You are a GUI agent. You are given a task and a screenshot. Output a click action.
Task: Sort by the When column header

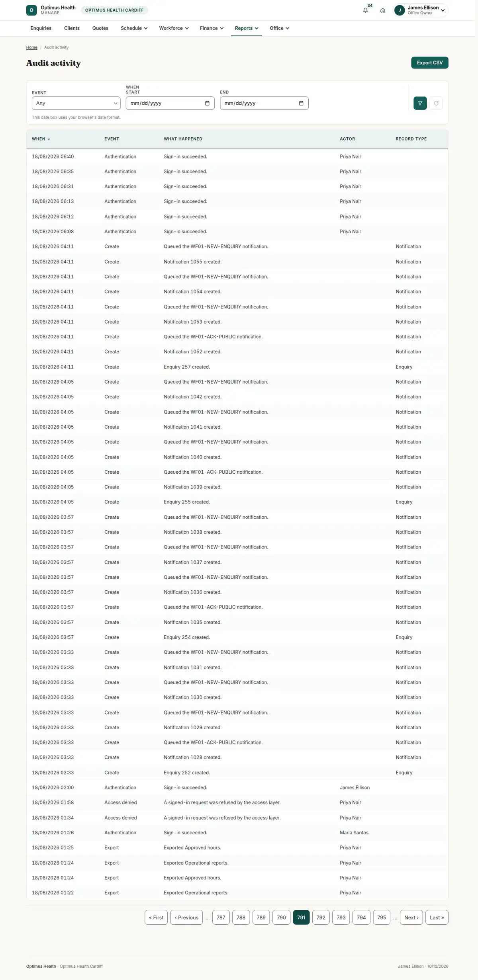click(41, 139)
